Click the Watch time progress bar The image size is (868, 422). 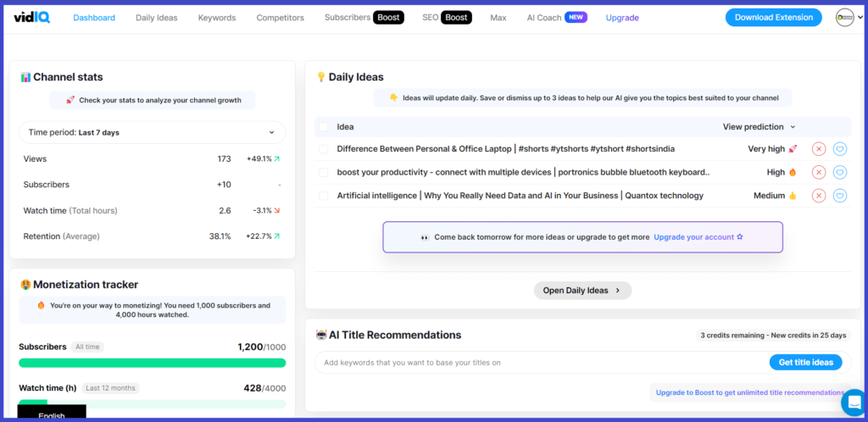pyautogui.click(x=153, y=404)
